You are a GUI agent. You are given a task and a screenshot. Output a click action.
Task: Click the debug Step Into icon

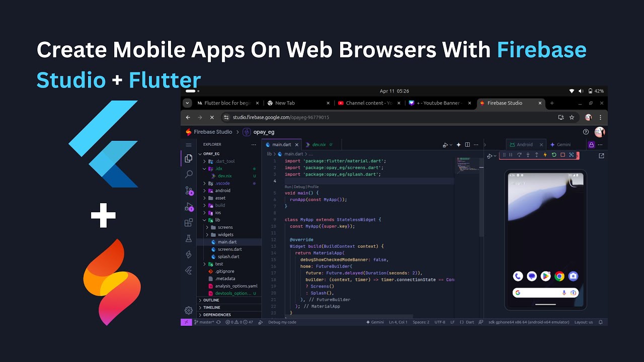(x=528, y=155)
